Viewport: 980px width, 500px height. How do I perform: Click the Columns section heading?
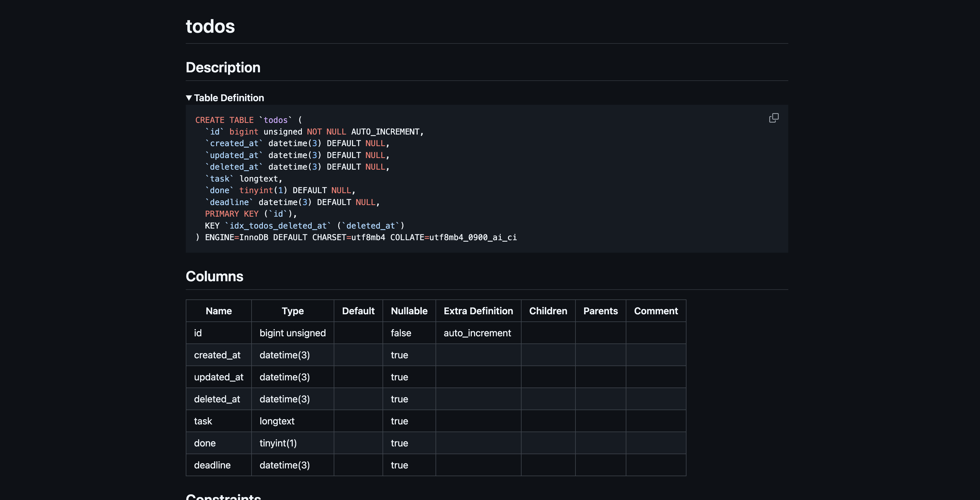tap(214, 276)
